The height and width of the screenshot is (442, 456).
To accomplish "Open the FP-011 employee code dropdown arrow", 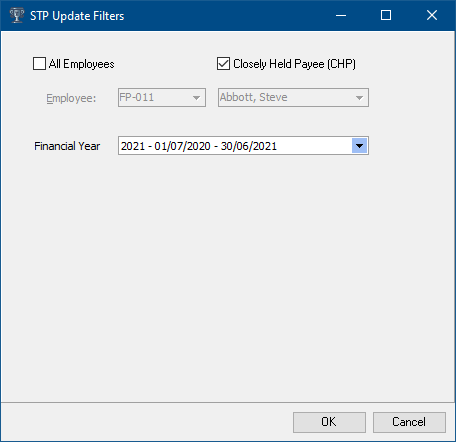I will pos(197,98).
